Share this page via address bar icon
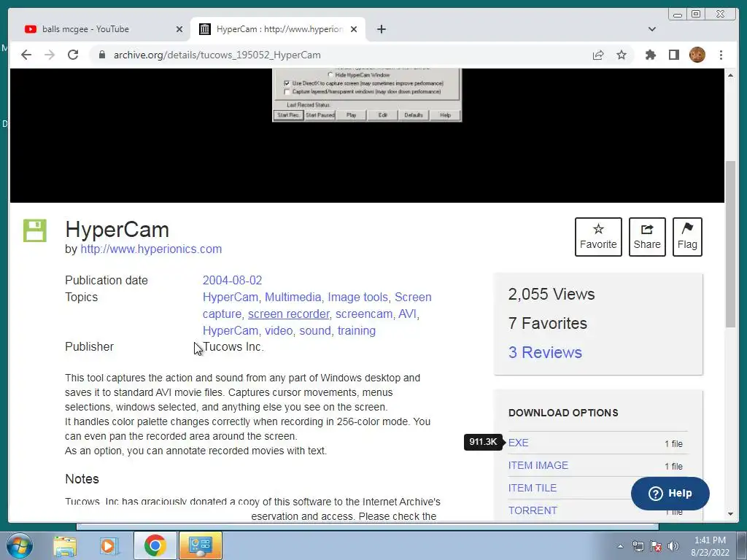This screenshot has height=560, width=747. [x=598, y=55]
